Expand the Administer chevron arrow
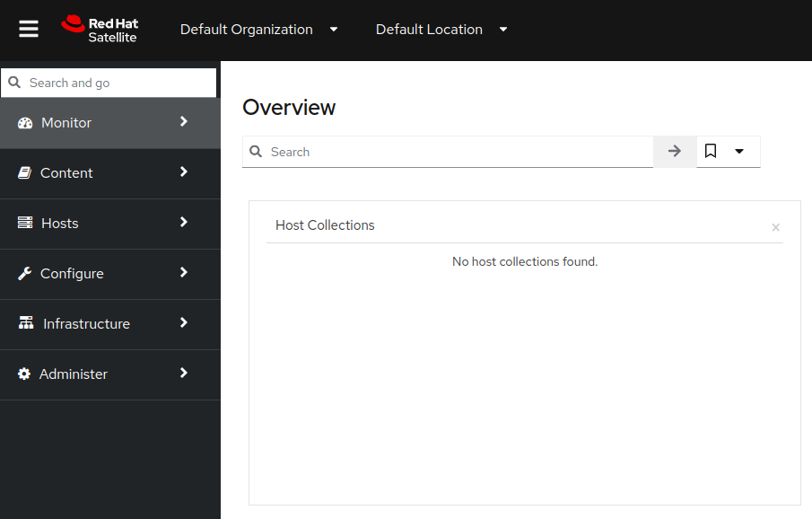Image resolution: width=812 pixels, height=519 pixels. (x=183, y=373)
